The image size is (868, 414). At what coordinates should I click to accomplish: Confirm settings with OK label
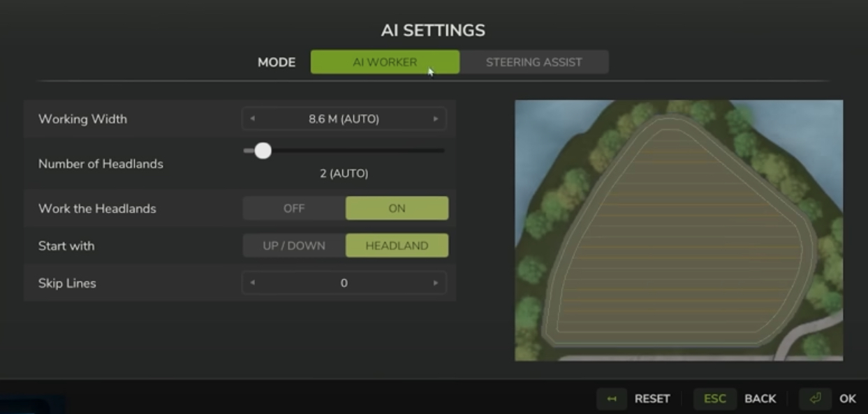point(847,399)
